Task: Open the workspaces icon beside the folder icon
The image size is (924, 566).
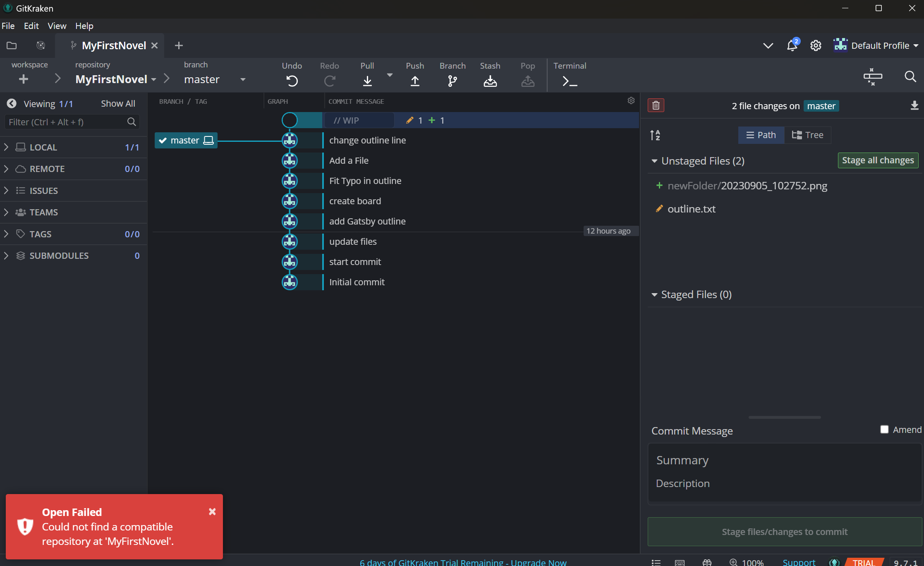Action: [x=41, y=45]
